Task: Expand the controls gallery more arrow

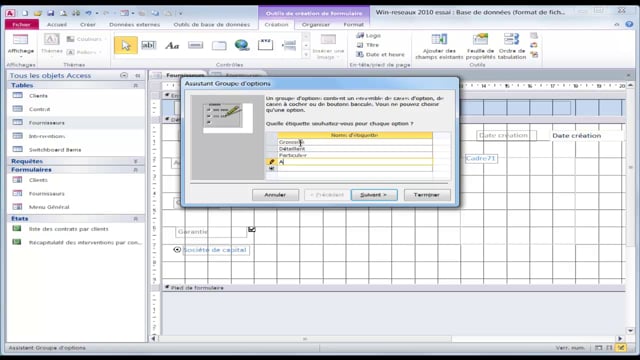Action: point(306,55)
